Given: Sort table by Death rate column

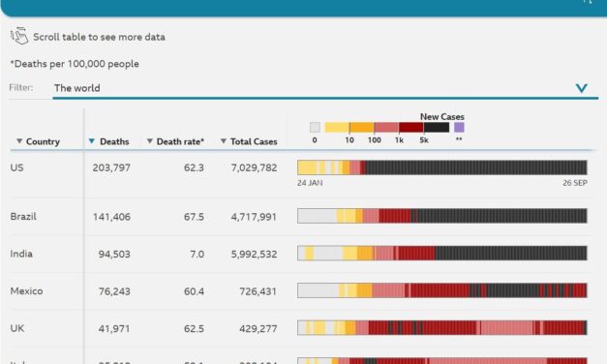Looking at the screenshot, I should [175, 141].
